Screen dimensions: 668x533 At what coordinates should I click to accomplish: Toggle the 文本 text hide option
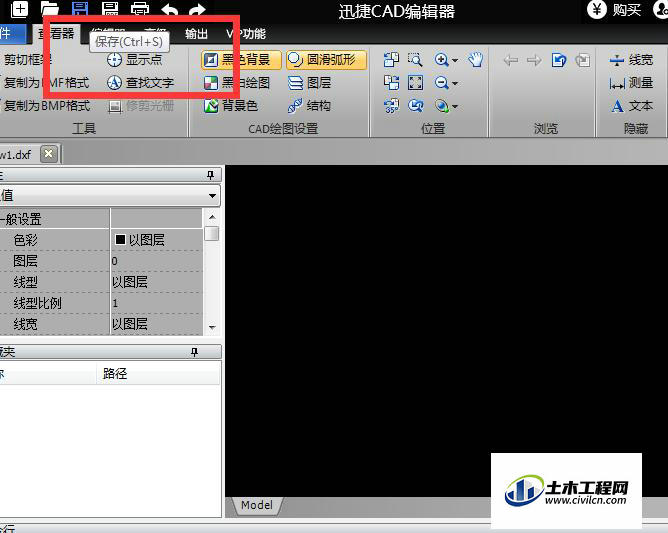(631, 106)
